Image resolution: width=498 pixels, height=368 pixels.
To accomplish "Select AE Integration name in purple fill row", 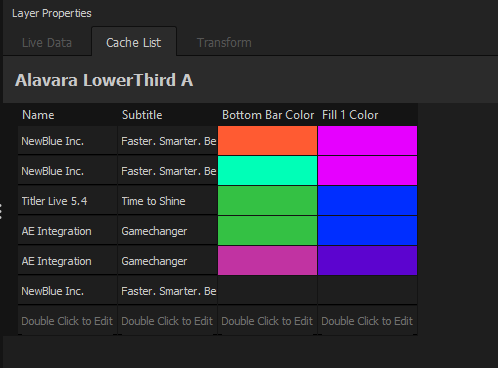I will pos(68,260).
